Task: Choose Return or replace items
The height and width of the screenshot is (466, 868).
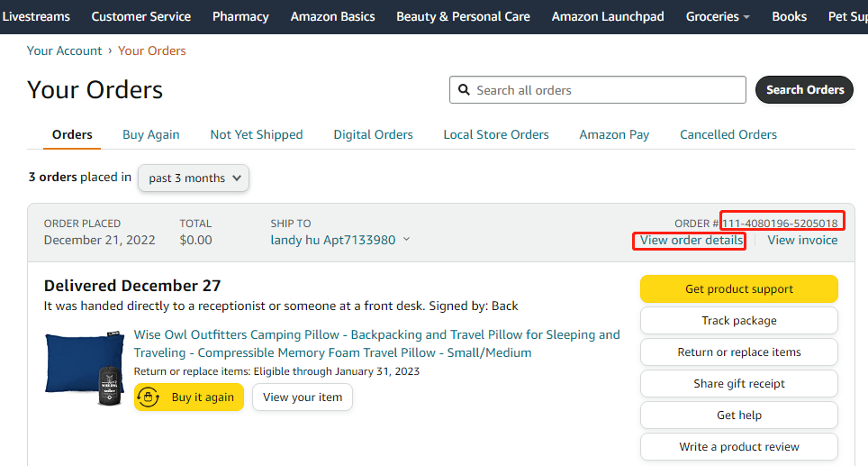Action: 738,352
